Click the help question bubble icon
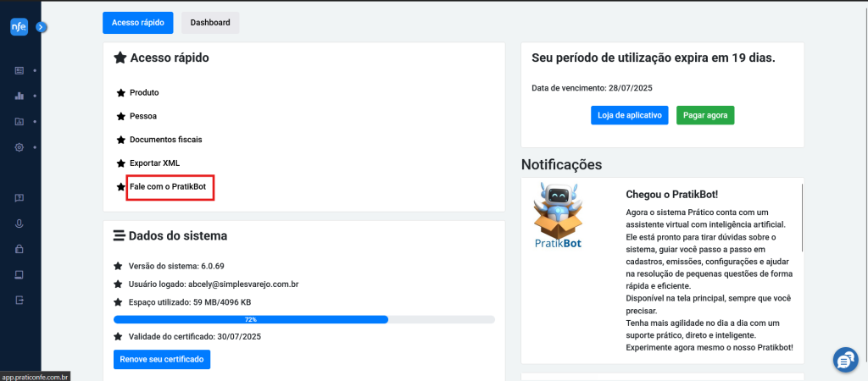 [x=19, y=198]
